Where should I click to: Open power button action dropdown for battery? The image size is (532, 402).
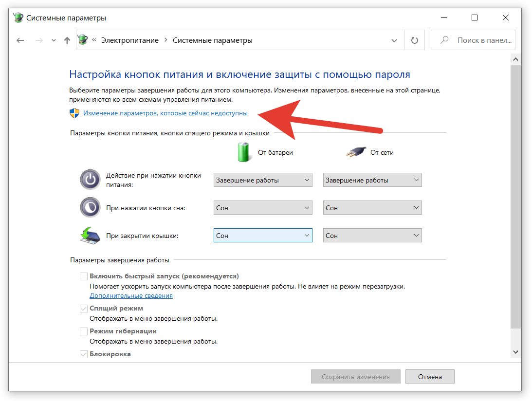coord(263,180)
